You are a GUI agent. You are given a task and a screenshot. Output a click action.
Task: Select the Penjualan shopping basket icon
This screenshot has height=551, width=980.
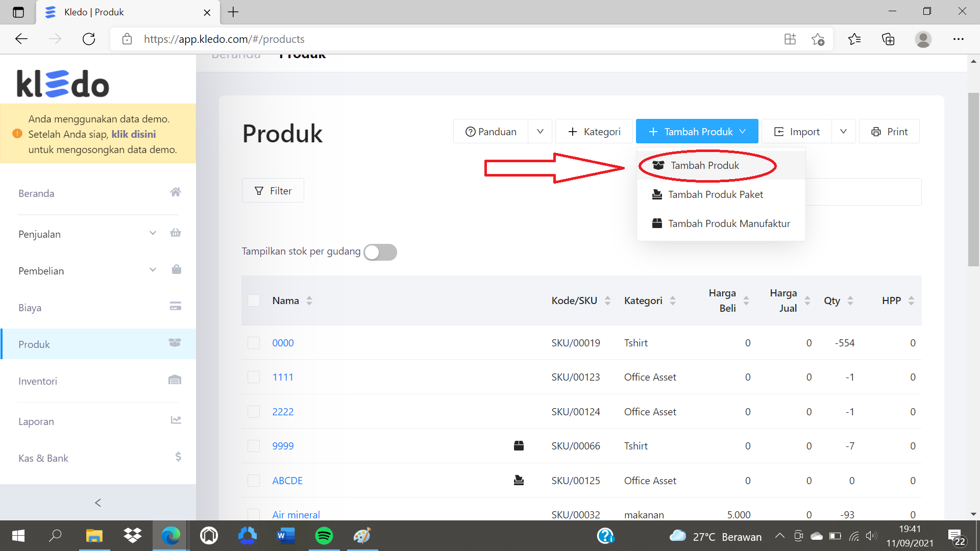[176, 233]
